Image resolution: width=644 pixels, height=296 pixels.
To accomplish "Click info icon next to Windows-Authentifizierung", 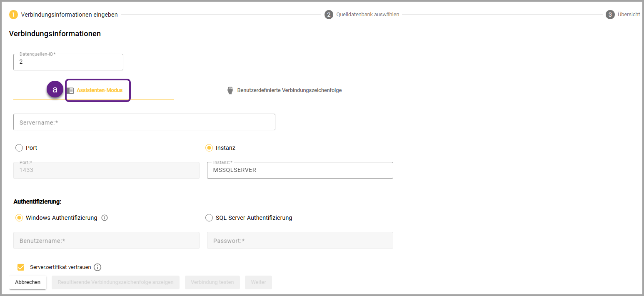I will tap(105, 218).
